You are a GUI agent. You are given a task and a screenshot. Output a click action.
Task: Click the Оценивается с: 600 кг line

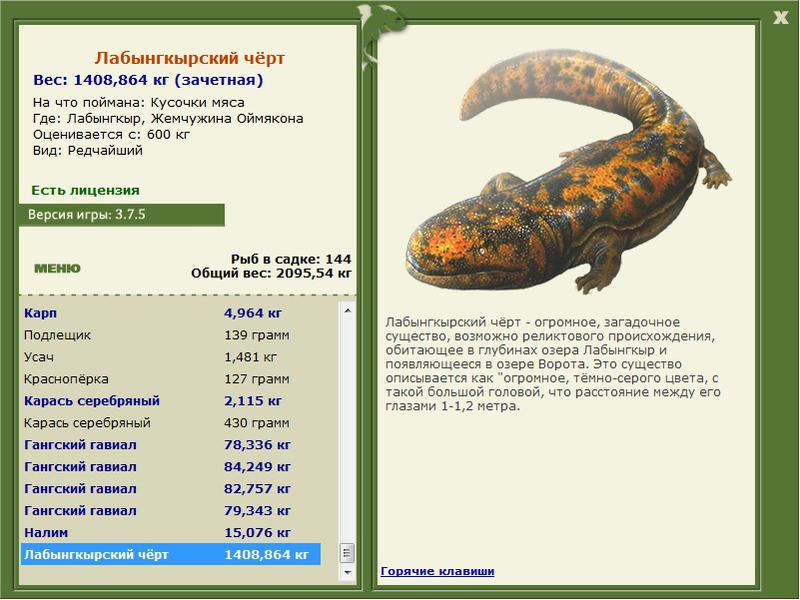click(x=111, y=135)
